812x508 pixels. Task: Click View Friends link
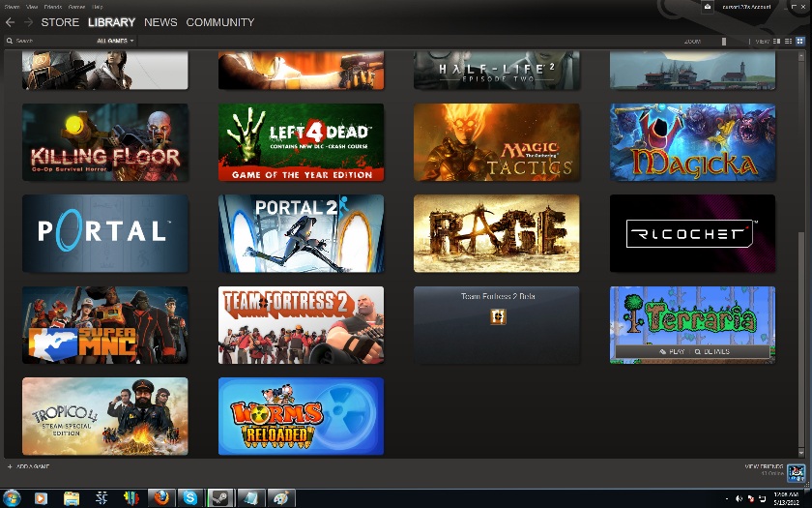pyautogui.click(x=764, y=466)
